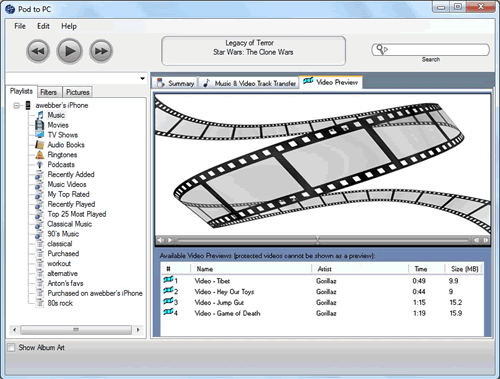Click the 90's Music playlist icon
The image size is (500, 379).
click(39, 234)
